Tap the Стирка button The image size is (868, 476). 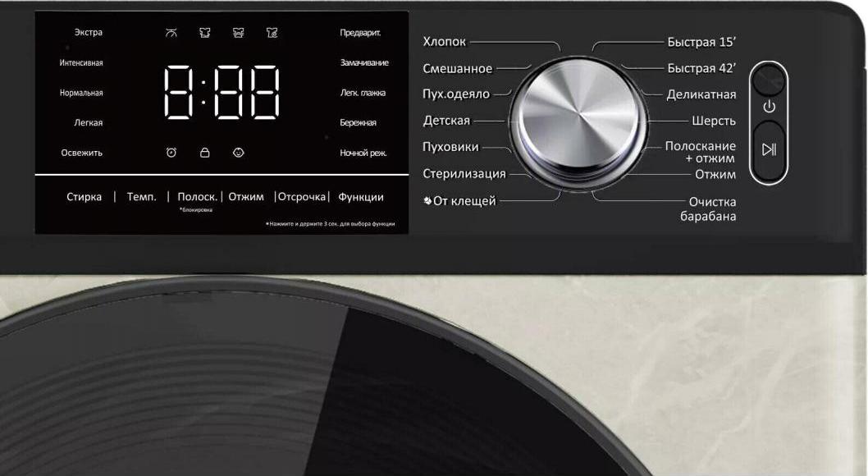click(85, 197)
